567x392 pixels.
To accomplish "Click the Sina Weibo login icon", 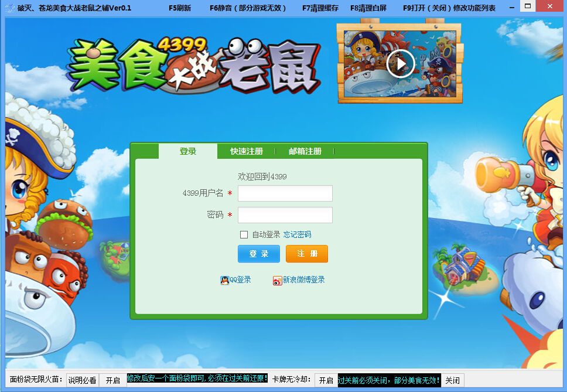I will [x=278, y=281].
